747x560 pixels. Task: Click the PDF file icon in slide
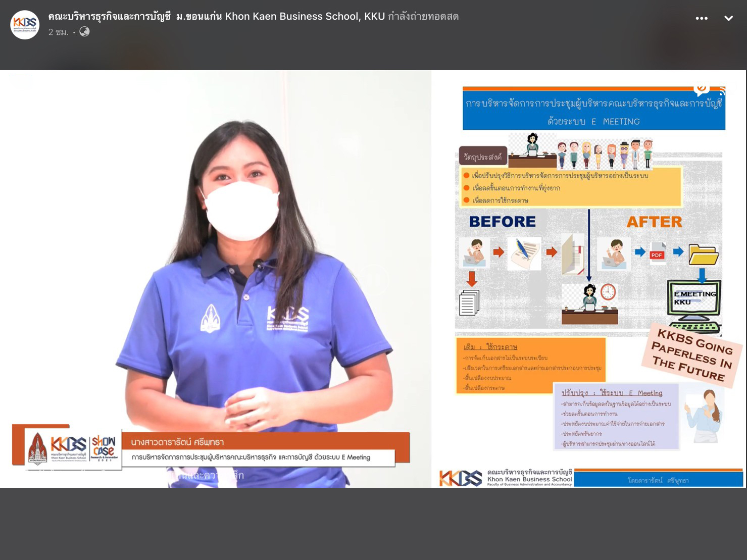[658, 252]
